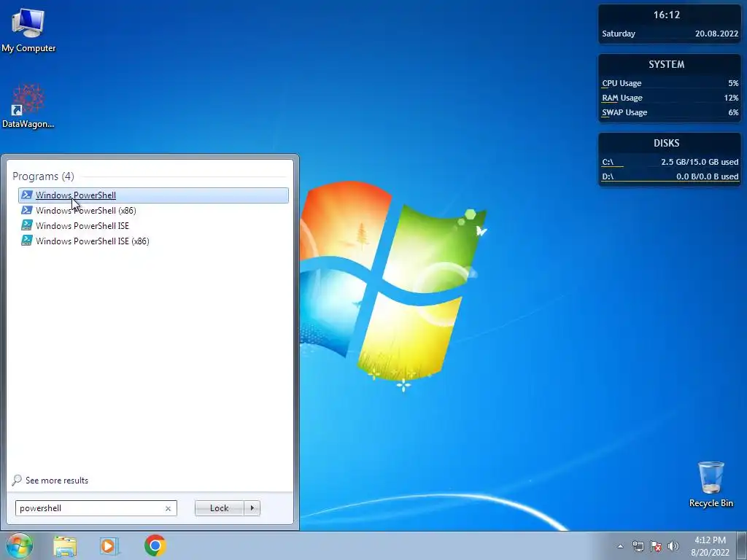Screen dimensions: 747x560
Task: Click the Show desktop strip at the taskbar end
Action: [x=742, y=545]
